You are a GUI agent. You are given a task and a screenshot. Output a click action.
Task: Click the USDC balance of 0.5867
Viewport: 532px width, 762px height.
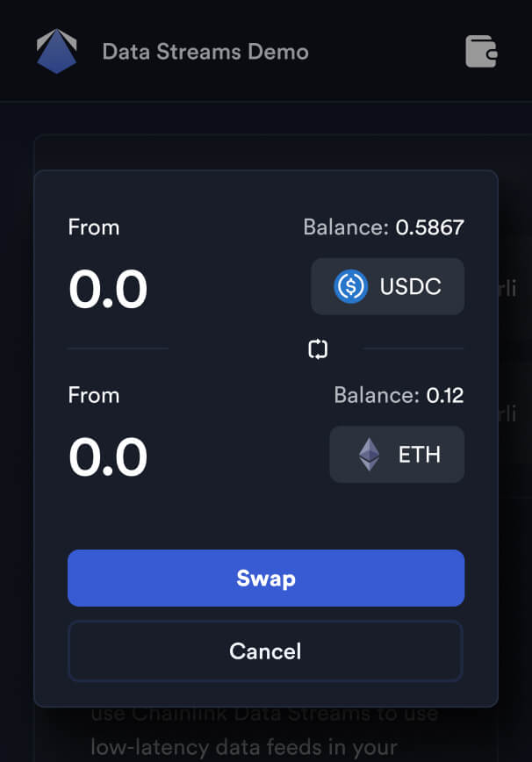tap(384, 226)
